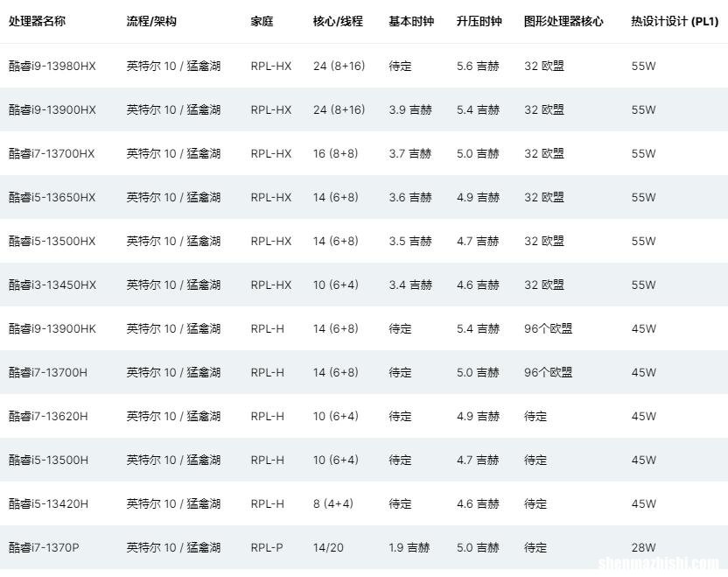Click 4.7 吉赫 boost in i5-13500HX row
The width and height of the screenshot is (728, 577).
pyautogui.click(x=478, y=241)
